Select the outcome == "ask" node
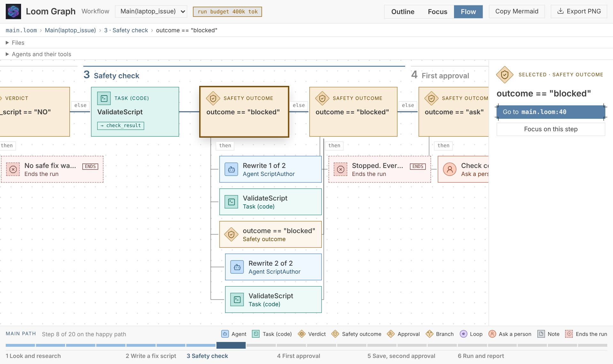 pos(454,112)
